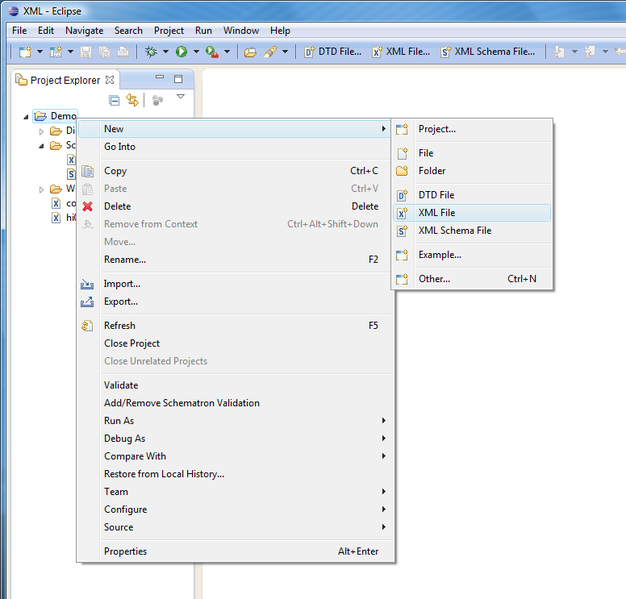Choose DTD File in New submenu

coord(472,195)
